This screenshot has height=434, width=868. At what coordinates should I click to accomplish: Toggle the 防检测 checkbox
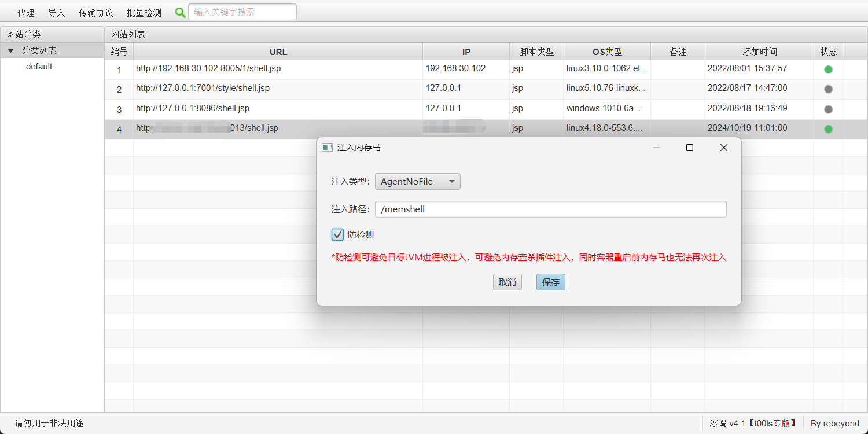[337, 234]
